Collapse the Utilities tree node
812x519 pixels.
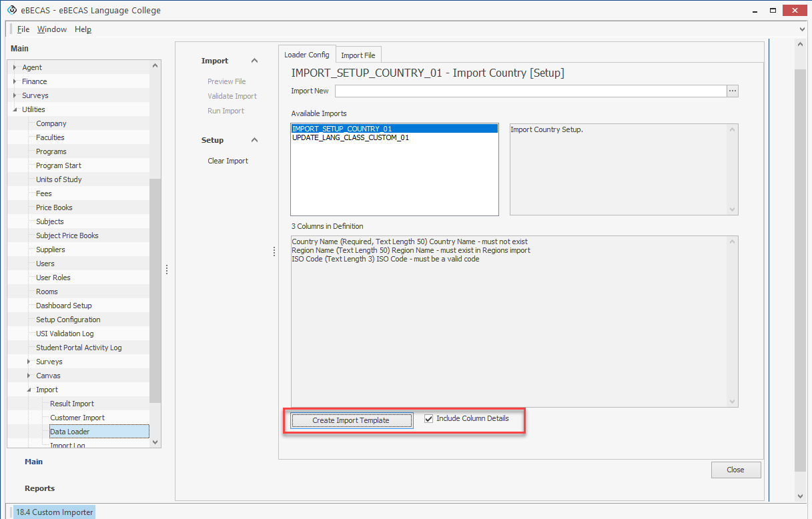[15, 109]
